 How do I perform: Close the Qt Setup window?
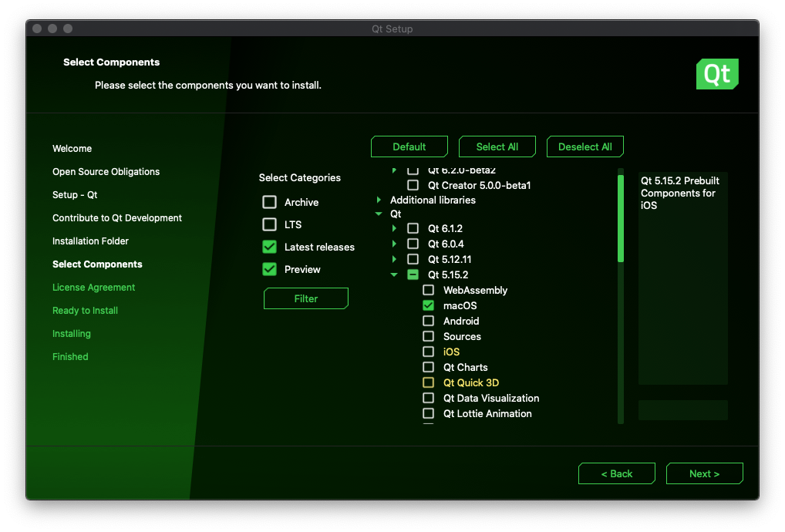click(37, 29)
